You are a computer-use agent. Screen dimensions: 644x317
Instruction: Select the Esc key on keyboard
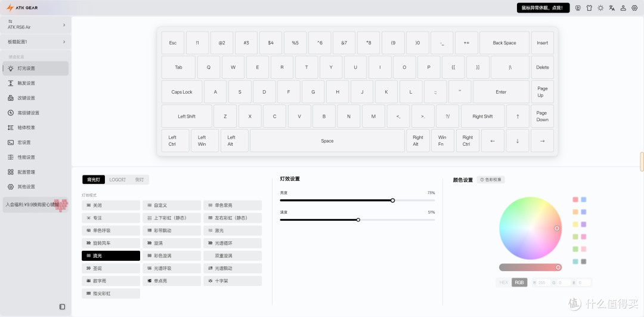pos(173,43)
